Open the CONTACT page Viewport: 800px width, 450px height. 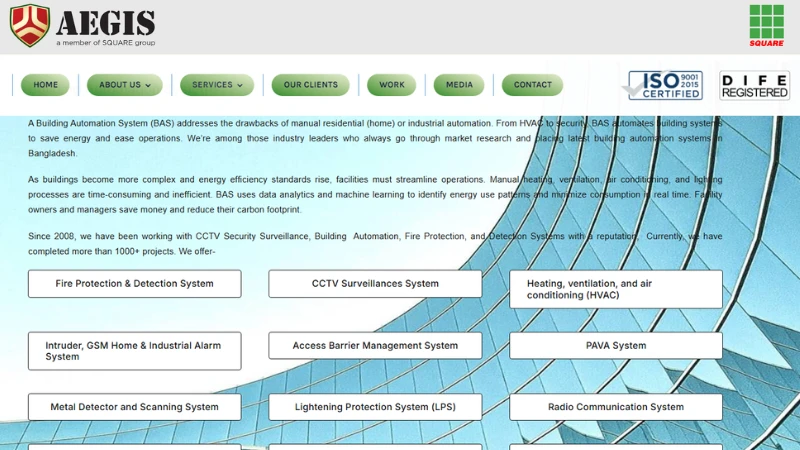click(x=532, y=85)
